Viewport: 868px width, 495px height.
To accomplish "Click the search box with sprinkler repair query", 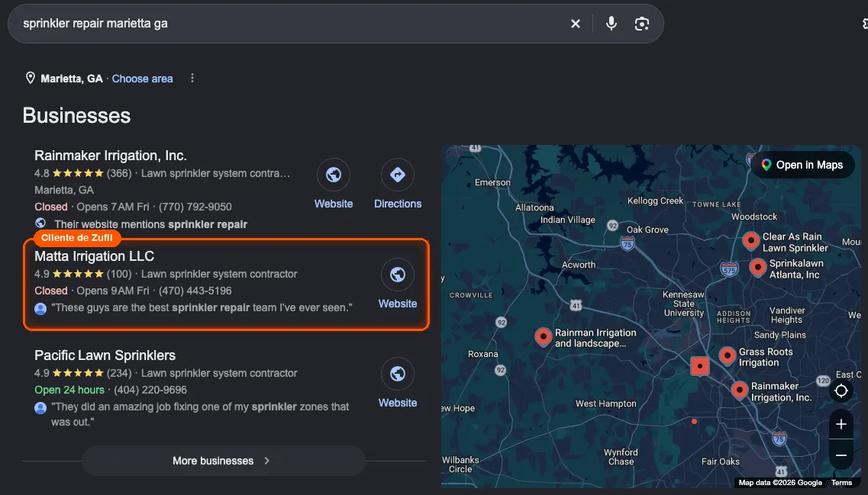I will (335, 24).
